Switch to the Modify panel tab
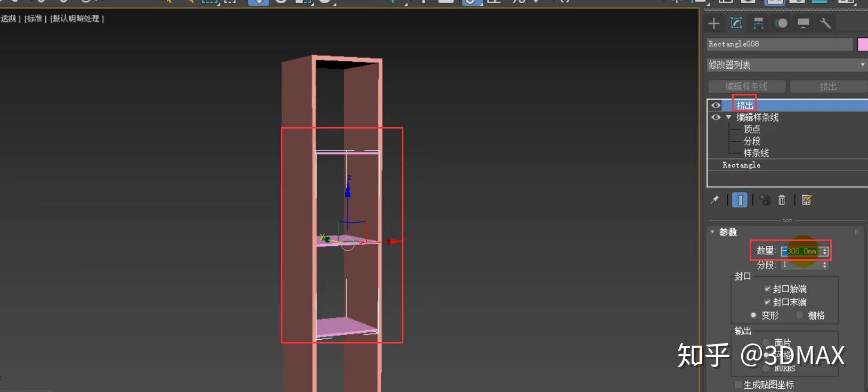Viewport: 868px width, 392px height. [x=736, y=23]
